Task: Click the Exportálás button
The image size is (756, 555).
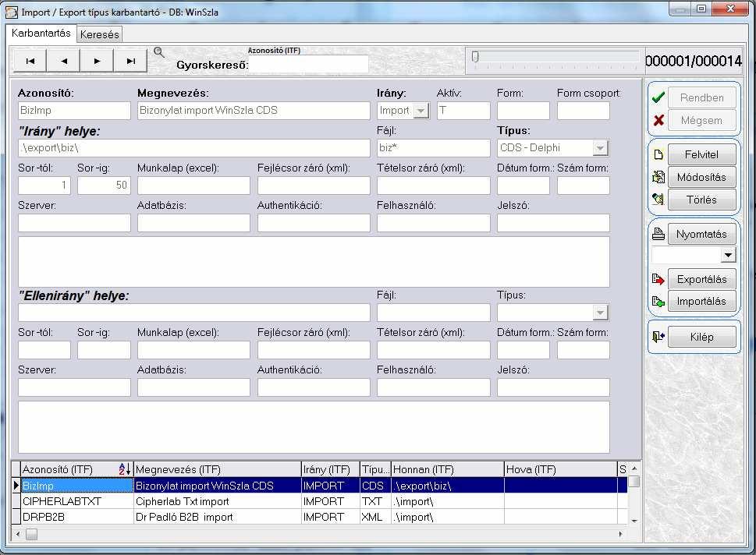Action: click(x=701, y=279)
